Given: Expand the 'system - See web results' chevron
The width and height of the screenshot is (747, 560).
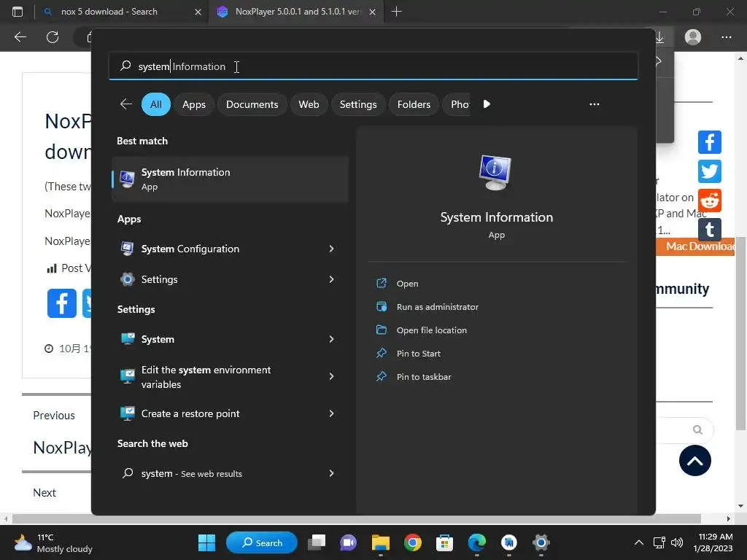Looking at the screenshot, I should [331, 473].
